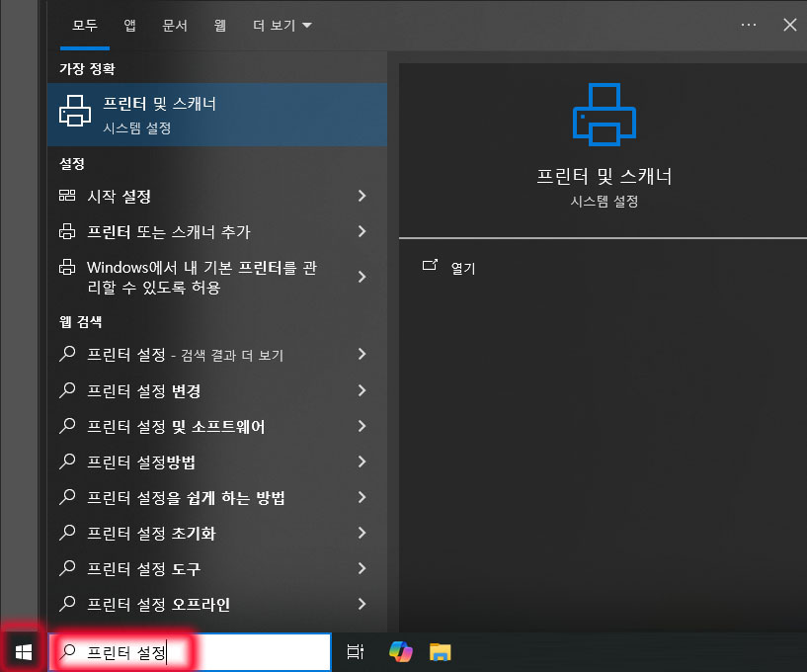Select web result 프린터 설정방법
807x672 pixels.
click(x=216, y=462)
